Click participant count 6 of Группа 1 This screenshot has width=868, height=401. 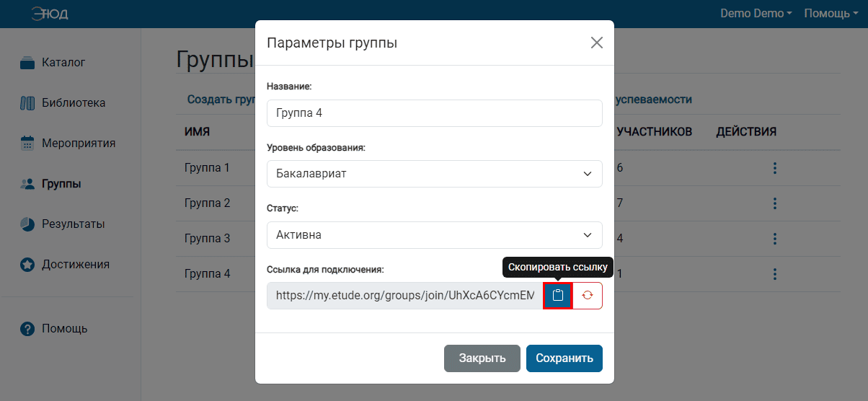click(x=620, y=168)
